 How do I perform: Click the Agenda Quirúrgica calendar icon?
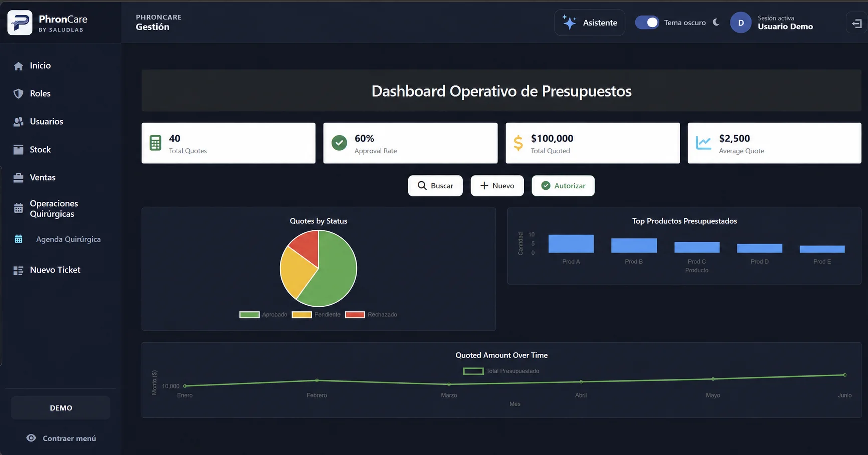(x=18, y=239)
